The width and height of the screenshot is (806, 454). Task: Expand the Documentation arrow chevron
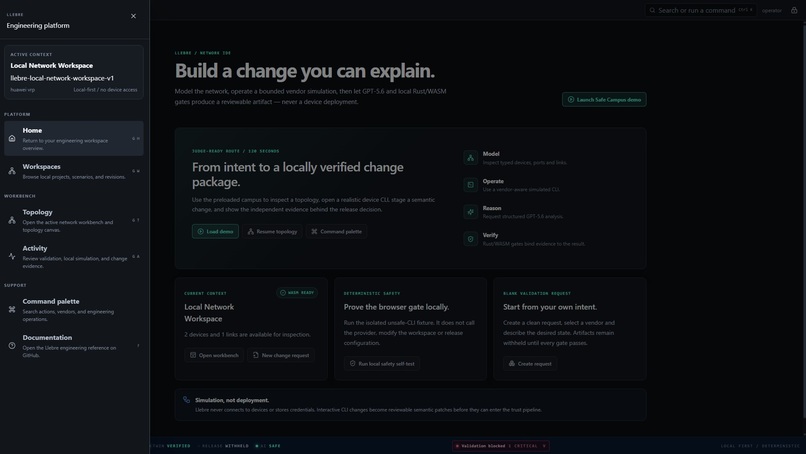pyautogui.click(x=138, y=346)
